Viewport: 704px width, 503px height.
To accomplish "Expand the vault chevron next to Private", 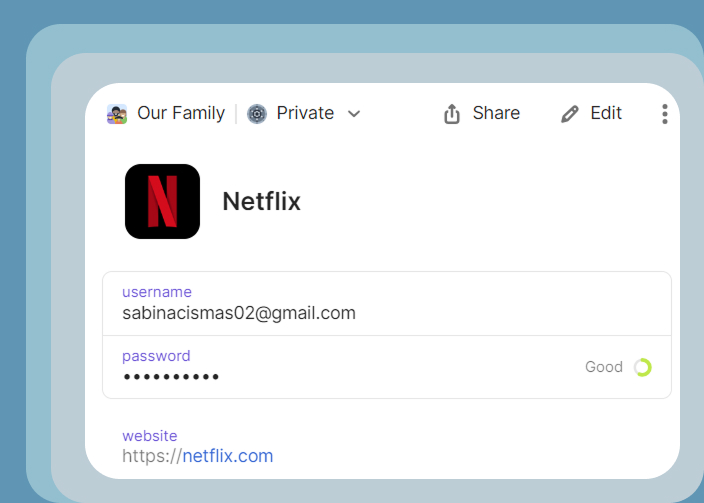I will [x=353, y=114].
